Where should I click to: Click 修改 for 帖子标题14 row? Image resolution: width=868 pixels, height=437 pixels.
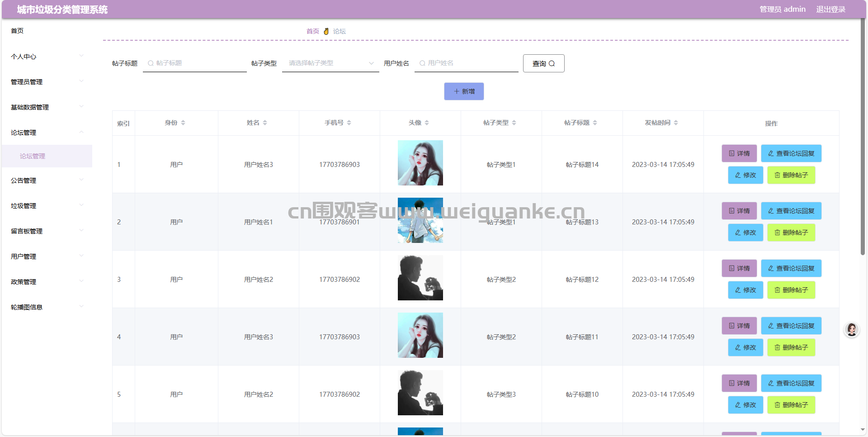pos(745,175)
